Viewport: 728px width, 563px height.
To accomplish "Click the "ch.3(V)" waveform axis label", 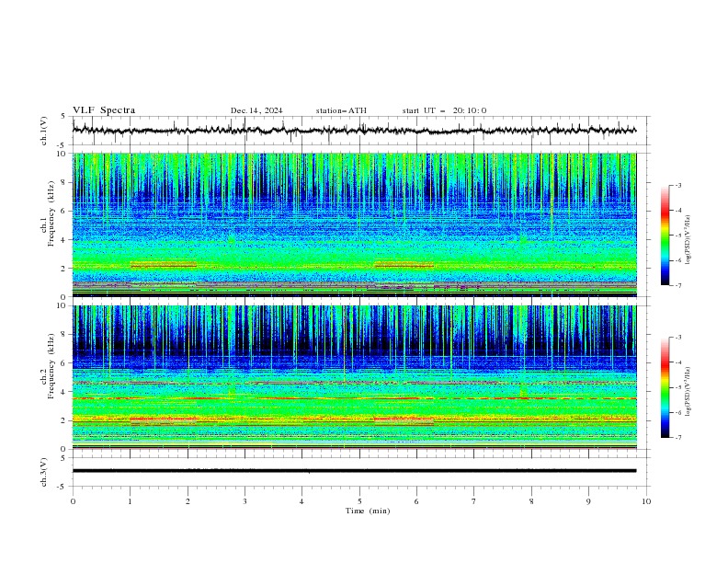I will coord(44,472).
